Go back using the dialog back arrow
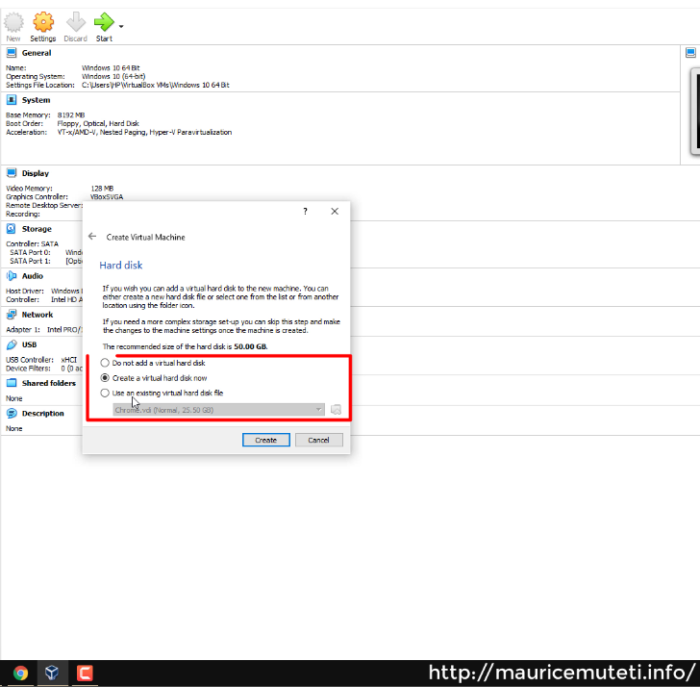The image size is (700, 687). click(x=92, y=237)
